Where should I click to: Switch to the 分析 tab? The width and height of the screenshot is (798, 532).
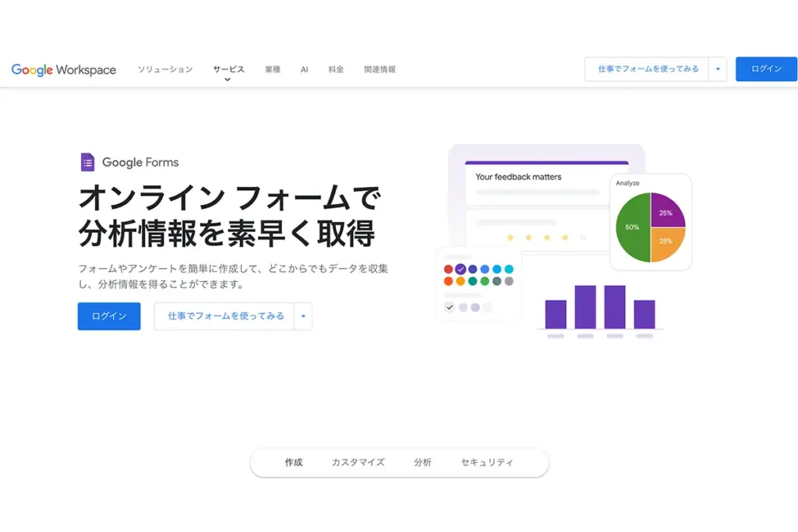pyautogui.click(x=422, y=463)
